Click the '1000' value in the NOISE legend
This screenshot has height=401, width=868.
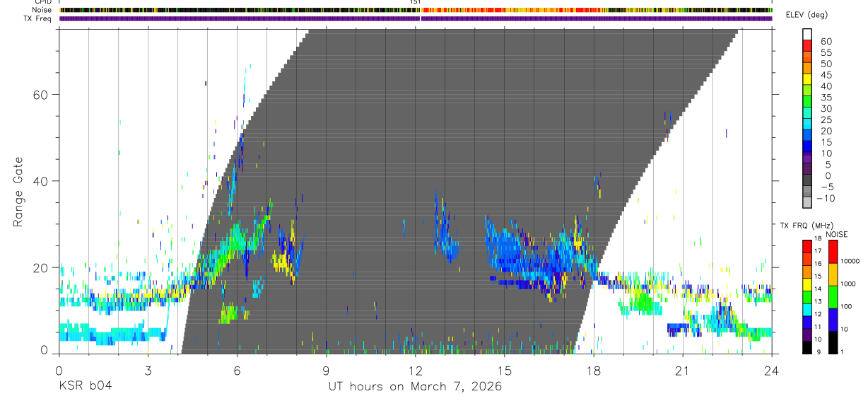(850, 284)
